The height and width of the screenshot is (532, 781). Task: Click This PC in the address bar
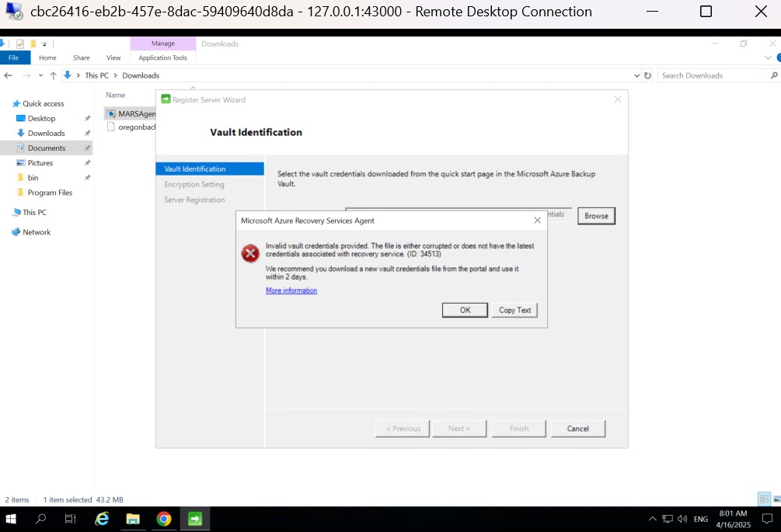pyautogui.click(x=96, y=75)
